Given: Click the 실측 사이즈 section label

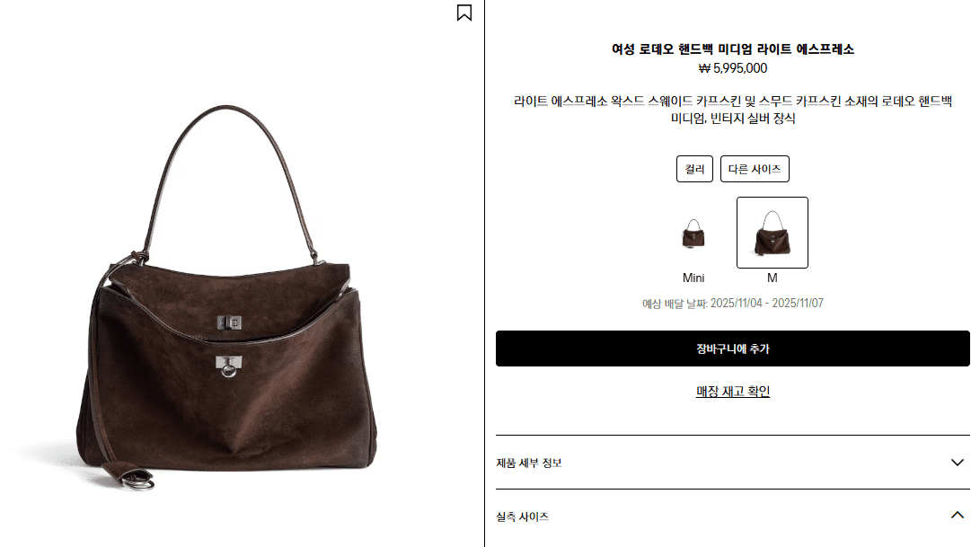Looking at the screenshot, I should pos(523,516).
